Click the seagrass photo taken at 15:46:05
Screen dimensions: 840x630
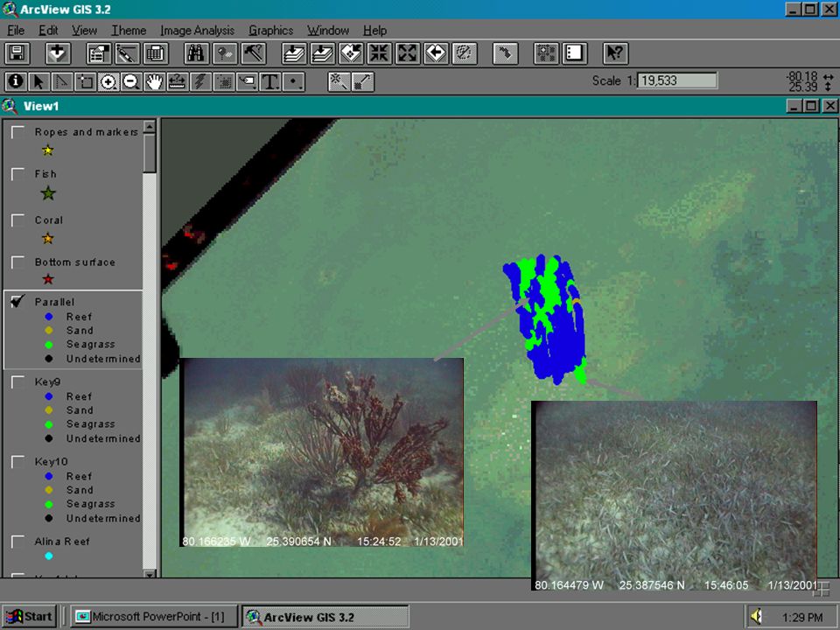674,495
